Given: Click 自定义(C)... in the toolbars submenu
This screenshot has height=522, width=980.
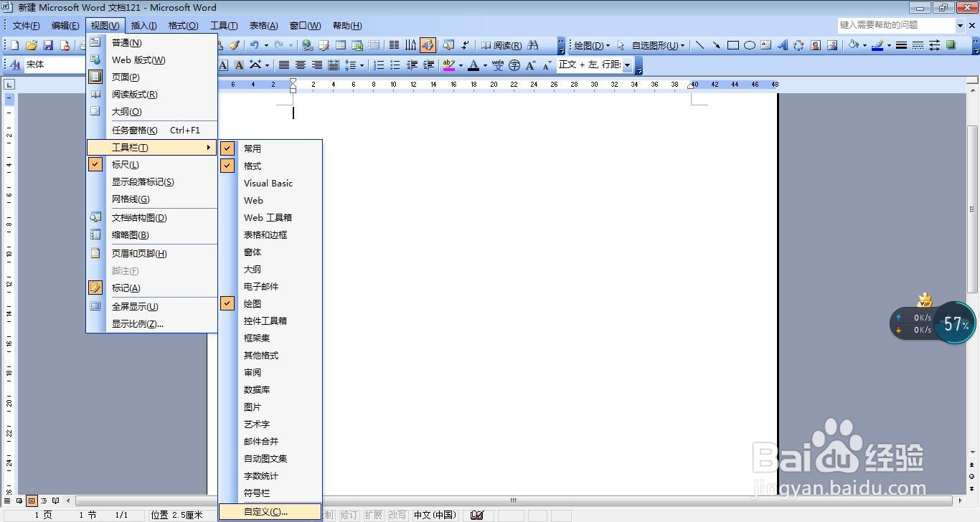Looking at the screenshot, I should pos(270,512).
